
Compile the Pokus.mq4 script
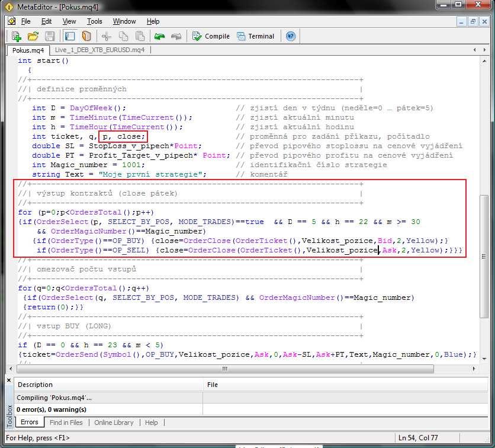(211, 36)
